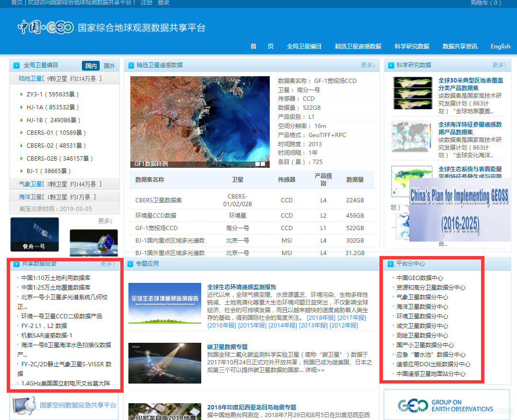Open the GF-1宽视场CCD table row

click(252, 228)
